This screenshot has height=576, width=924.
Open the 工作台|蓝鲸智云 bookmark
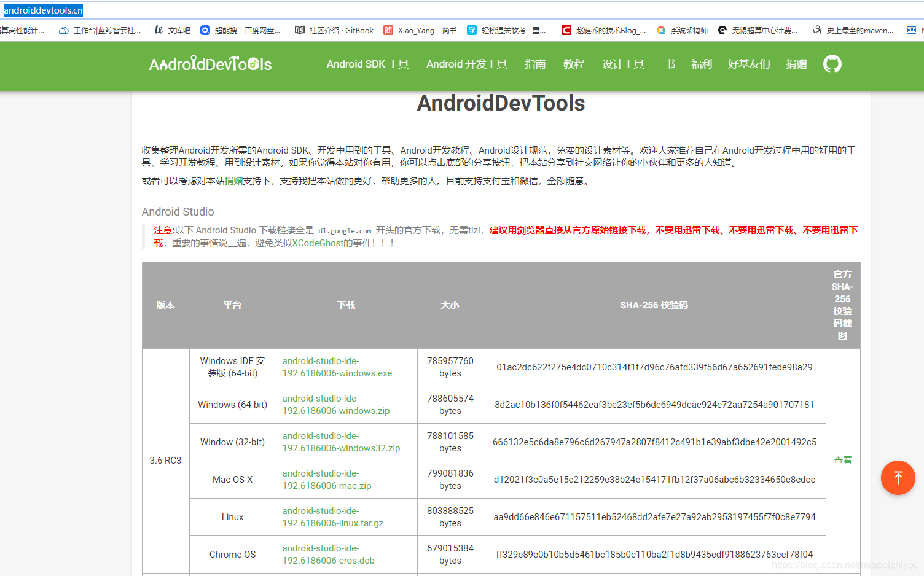pos(100,30)
